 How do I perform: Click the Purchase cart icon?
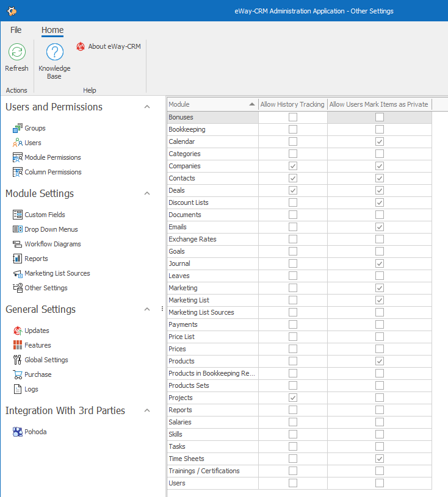(18, 374)
